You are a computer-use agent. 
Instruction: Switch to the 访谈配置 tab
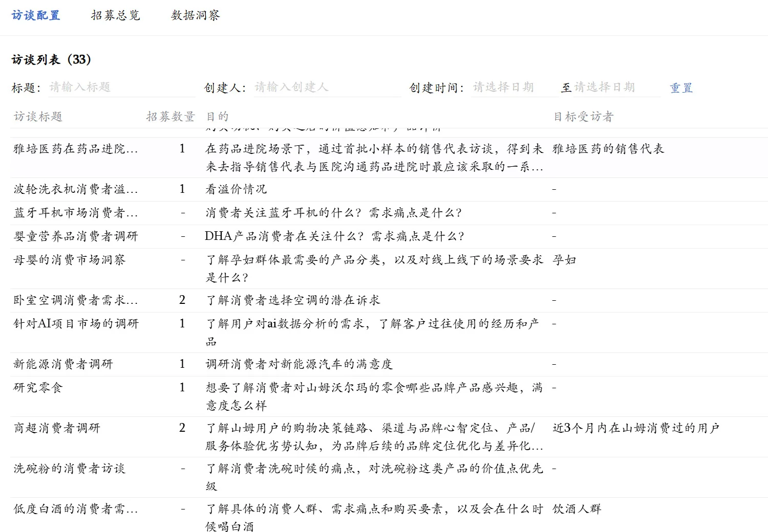36,15
